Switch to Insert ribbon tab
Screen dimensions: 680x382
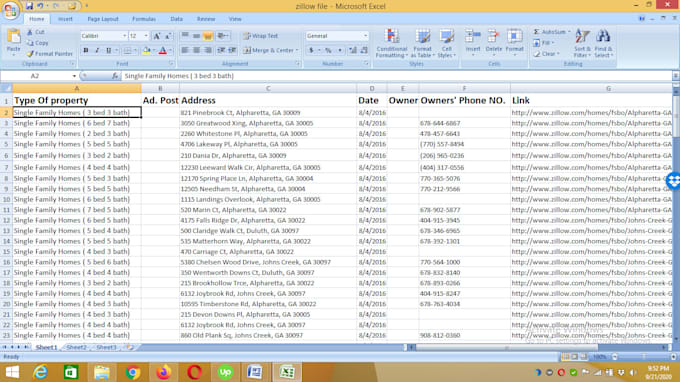65,19
